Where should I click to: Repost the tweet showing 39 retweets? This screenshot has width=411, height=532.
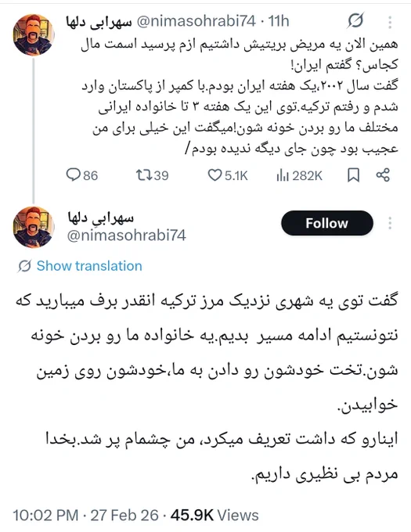pyautogui.click(x=142, y=175)
